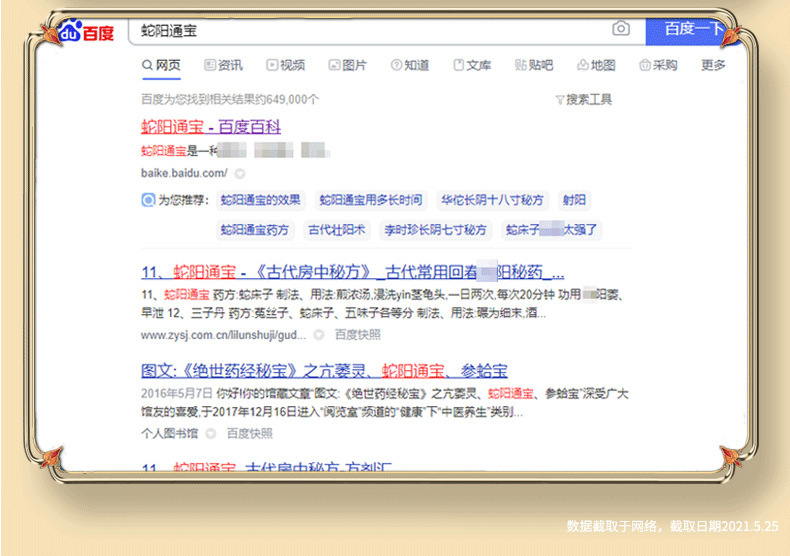This screenshot has height=556, width=790.
Task: Select suggestion starting with 蛇床子
Action: 552,230
